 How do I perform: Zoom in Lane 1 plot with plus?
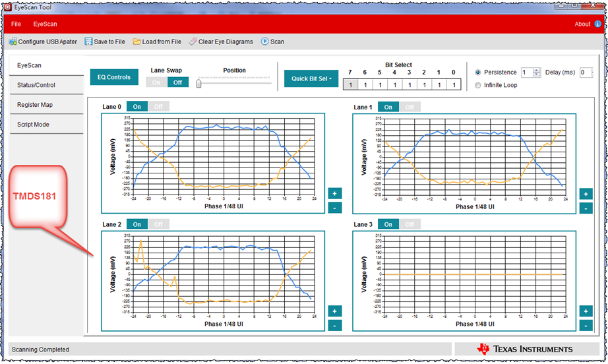tap(586, 194)
